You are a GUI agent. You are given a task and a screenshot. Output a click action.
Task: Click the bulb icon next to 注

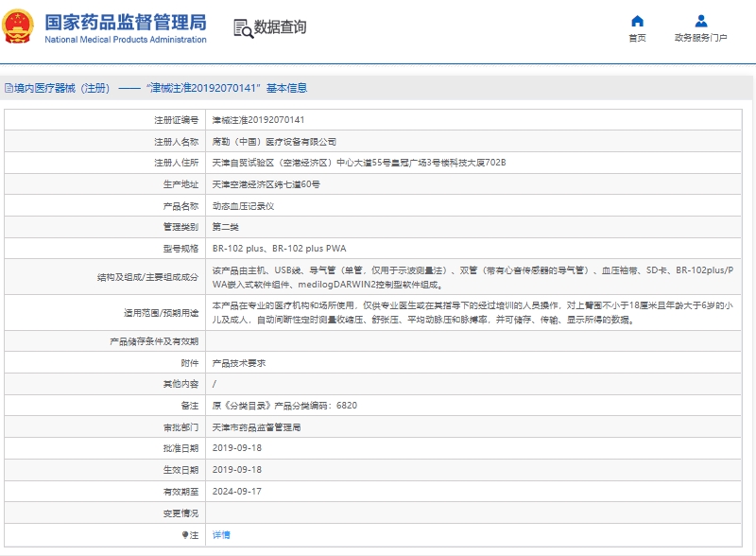tap(185, 535)
